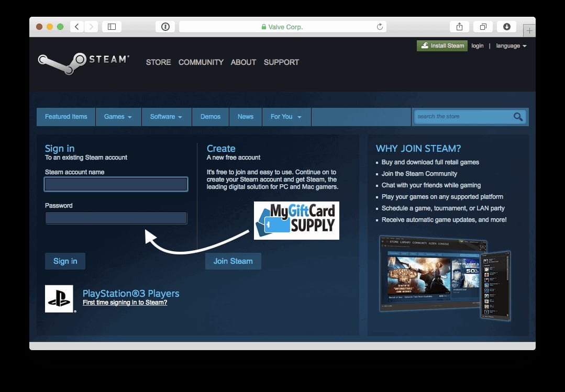Click the tab overview icon
Image resolution: width=565 pixels, height=392 pixels.
click(483, 26)
